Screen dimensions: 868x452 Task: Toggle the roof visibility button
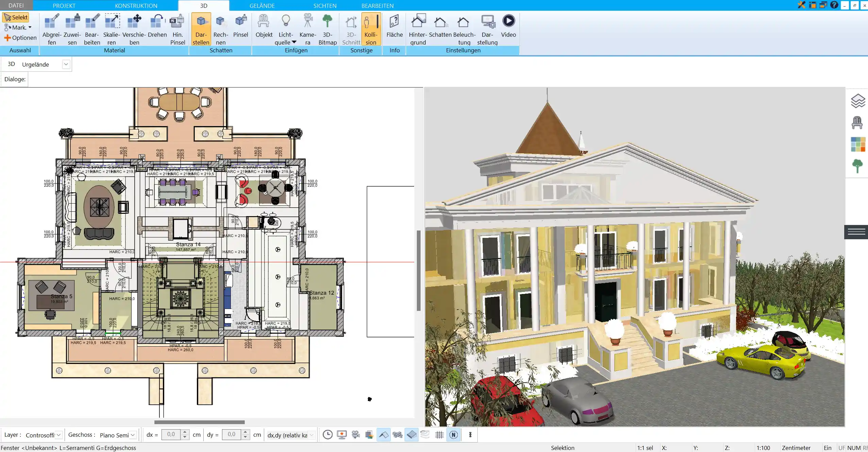(384, 435)
